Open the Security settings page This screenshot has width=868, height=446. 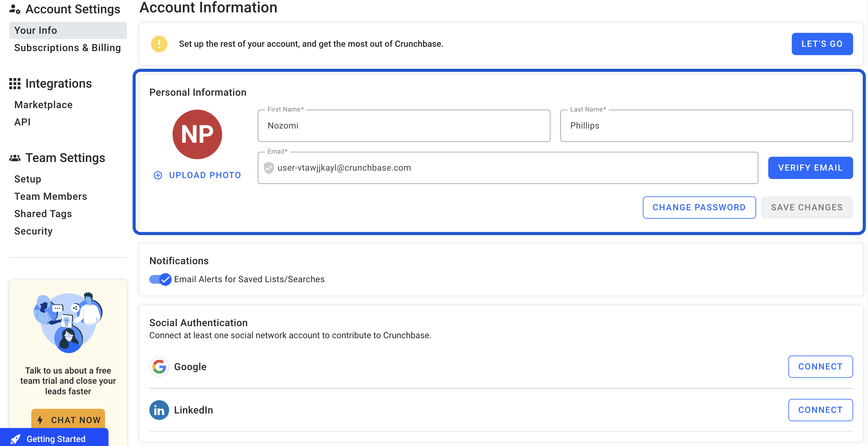pos(33,231)
